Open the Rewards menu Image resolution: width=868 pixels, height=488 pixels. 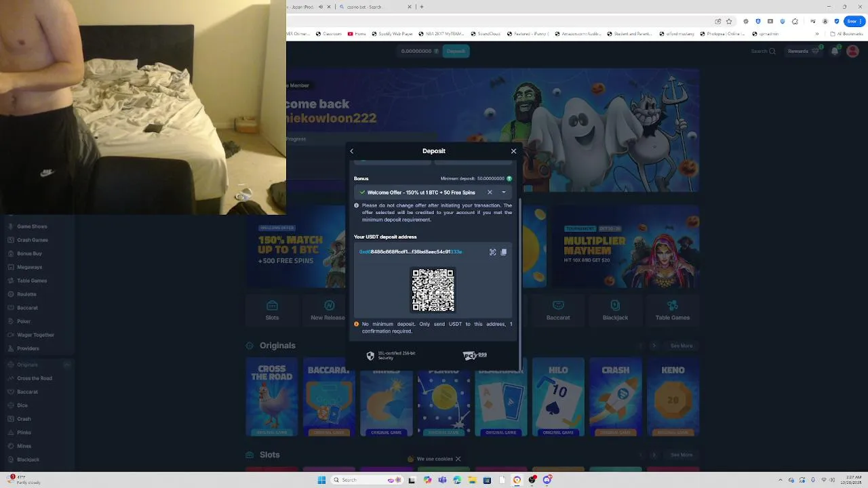[802, 51]
